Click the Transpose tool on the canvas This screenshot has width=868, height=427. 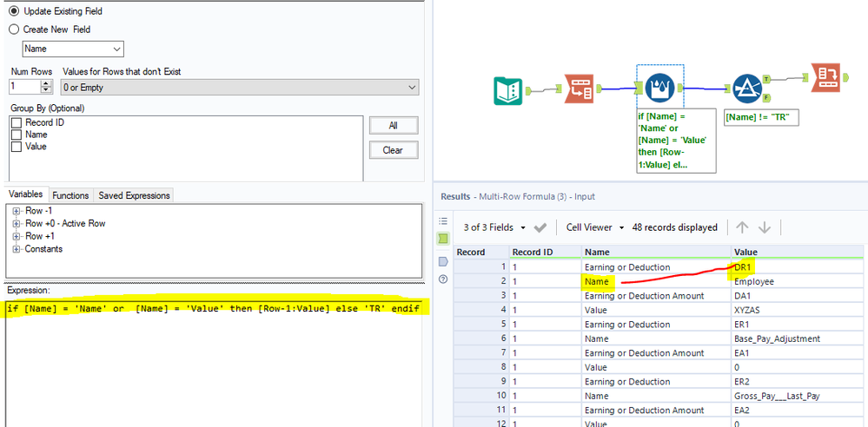pyautogui.click(x=579, y=89)
